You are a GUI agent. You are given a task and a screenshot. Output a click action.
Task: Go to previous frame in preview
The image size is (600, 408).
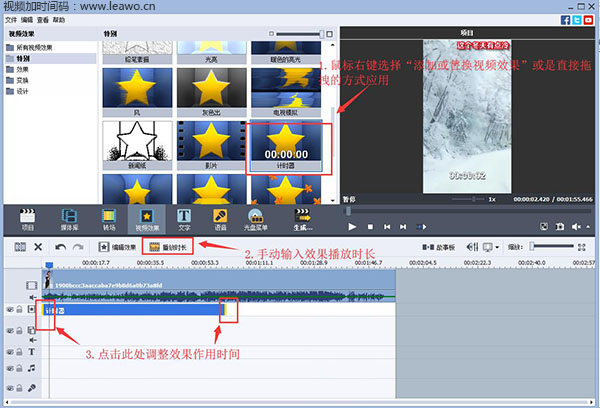point(387,227)
